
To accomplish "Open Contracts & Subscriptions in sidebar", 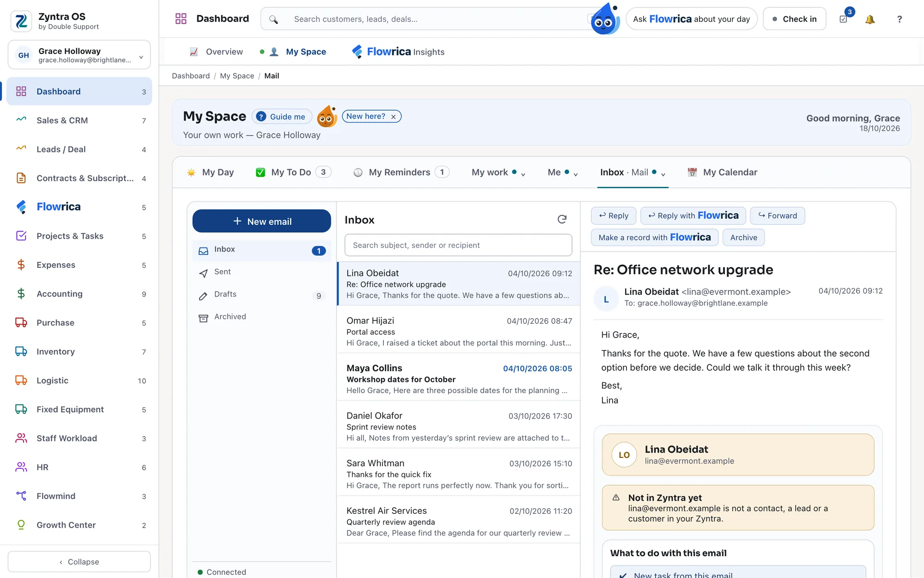I will [79, 178].
